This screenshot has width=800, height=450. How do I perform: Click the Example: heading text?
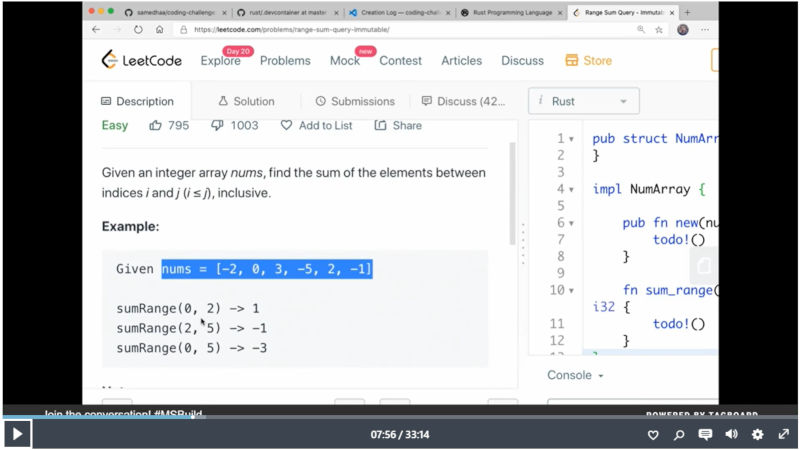point(130,226)
